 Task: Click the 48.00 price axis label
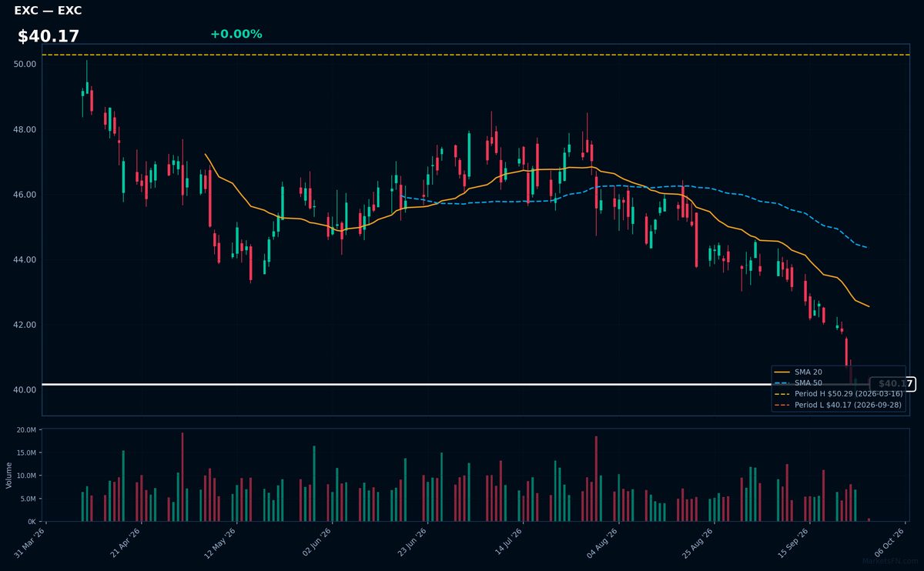point(25,129)
